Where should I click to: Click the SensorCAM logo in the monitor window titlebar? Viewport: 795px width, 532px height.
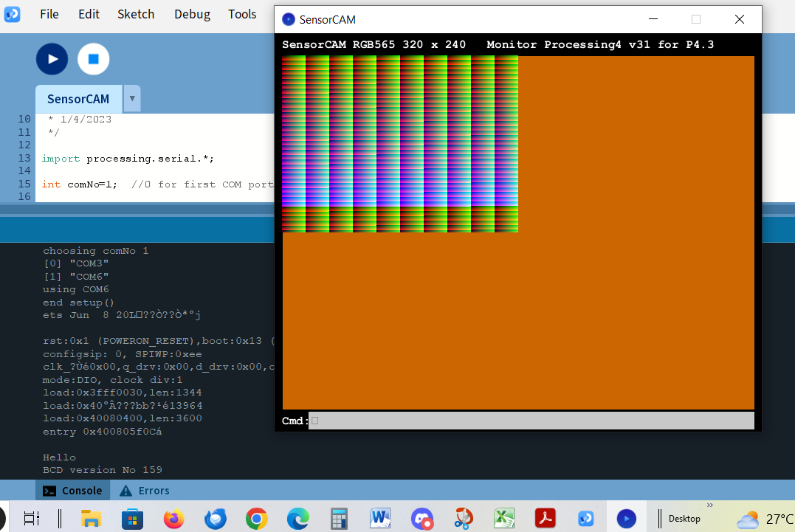pos(289,19)
